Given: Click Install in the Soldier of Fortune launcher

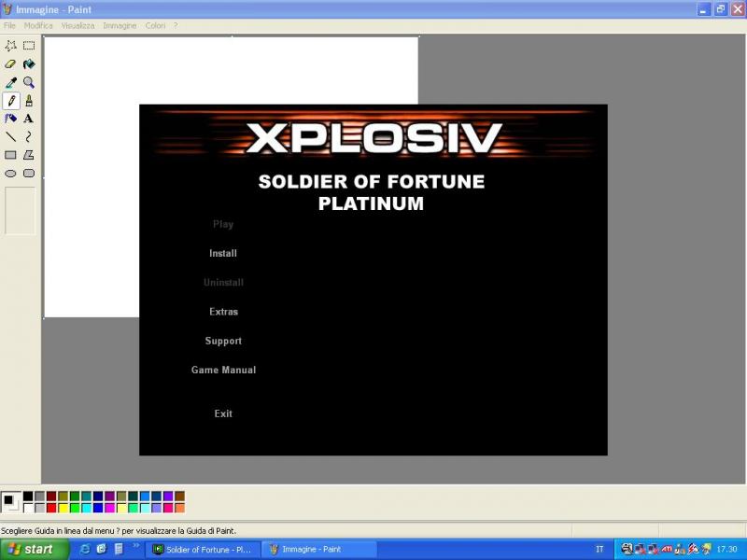Looking at the screenshot, I should (223, 253).
